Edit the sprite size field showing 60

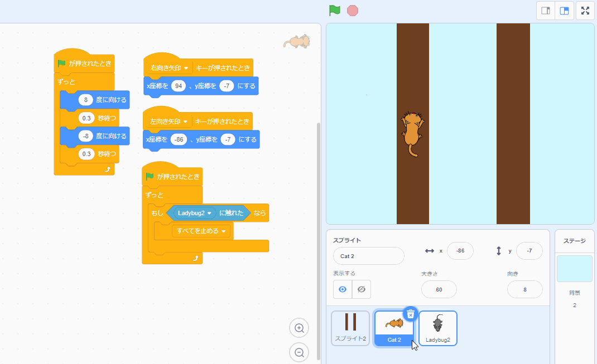point(439,289)
